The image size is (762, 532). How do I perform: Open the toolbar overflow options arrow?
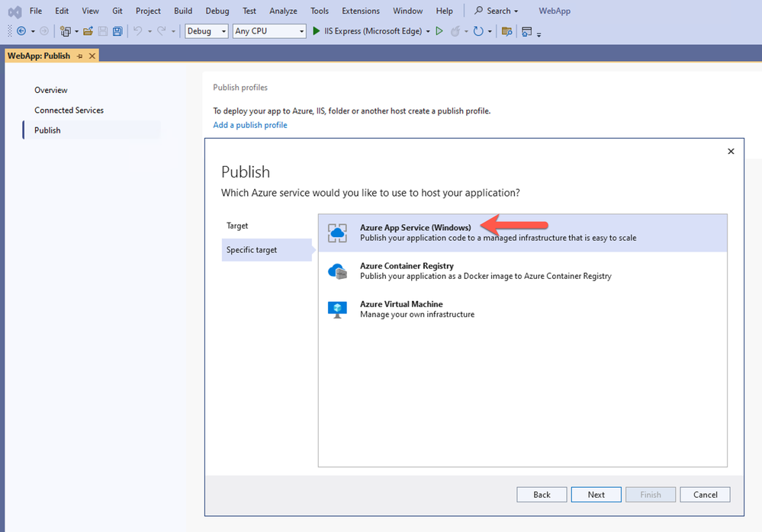(x=539, y=34)
